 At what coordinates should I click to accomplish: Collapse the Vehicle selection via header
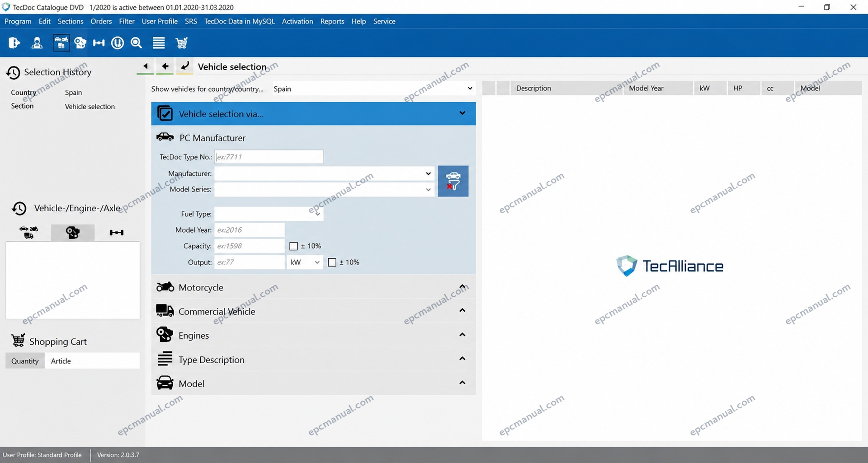pyautogui.click(x=313, y=113)
